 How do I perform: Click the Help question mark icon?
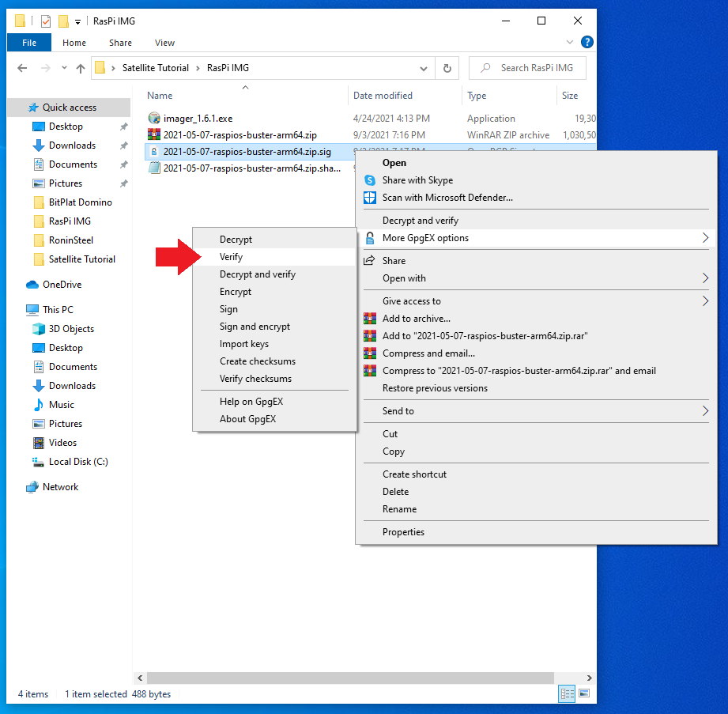pos(587,42)
